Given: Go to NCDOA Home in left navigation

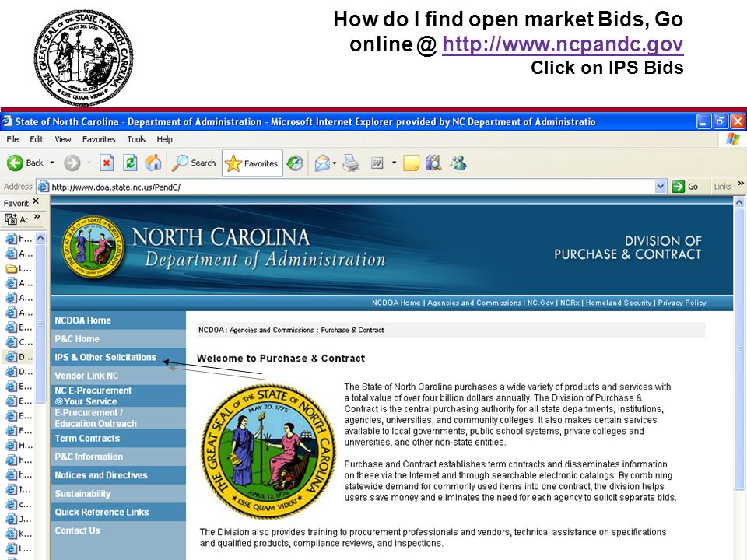Looking at the screenshot, I should point(83,320).
